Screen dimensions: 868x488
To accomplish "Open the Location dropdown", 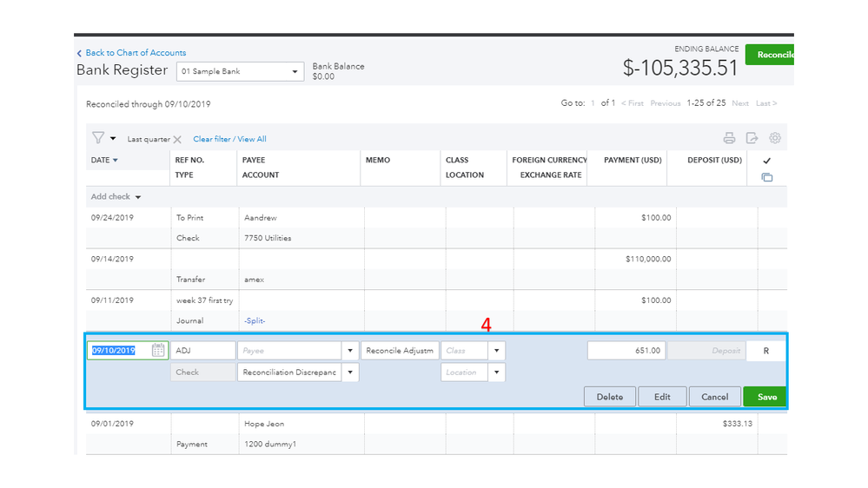I will [496, 373].
